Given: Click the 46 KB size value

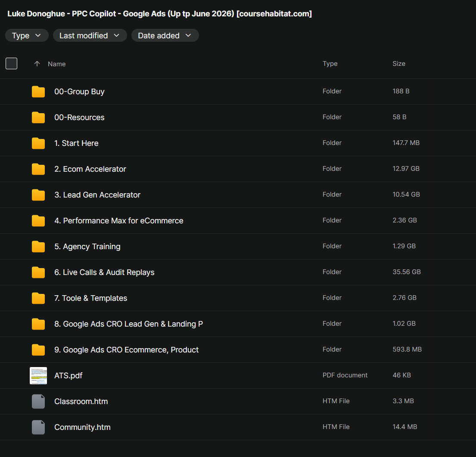Looking at the screenshot, I should (x=401, y=375).
